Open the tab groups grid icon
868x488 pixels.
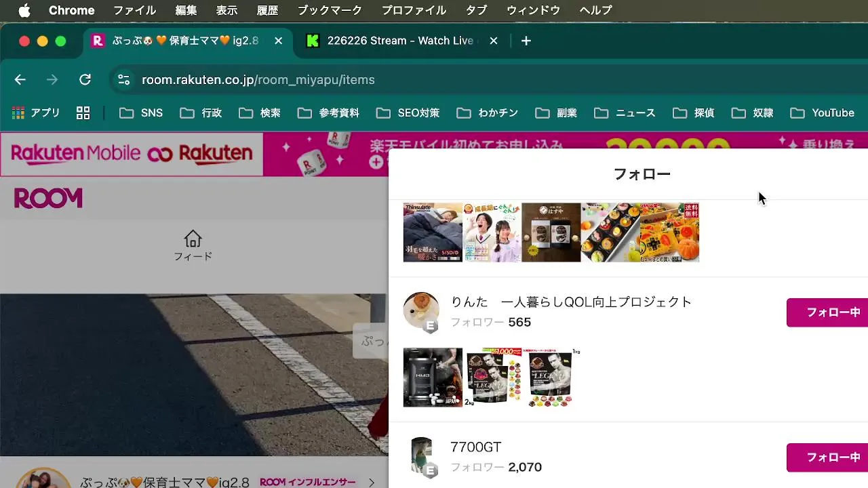click(x=83, y=113)
